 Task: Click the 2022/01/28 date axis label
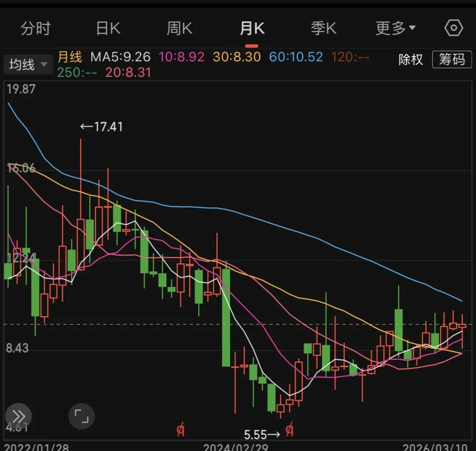click(37, 447)
